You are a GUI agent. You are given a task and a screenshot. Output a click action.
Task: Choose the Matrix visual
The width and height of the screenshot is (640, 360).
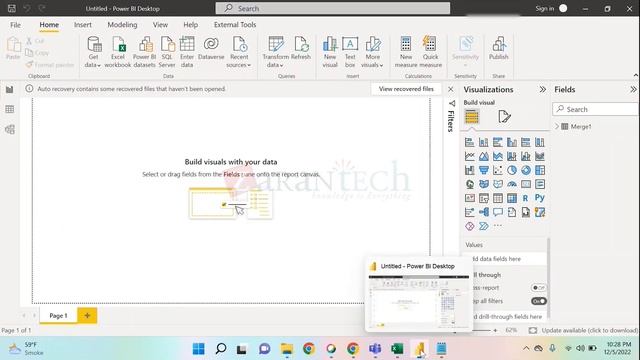(x=512, y=198)
